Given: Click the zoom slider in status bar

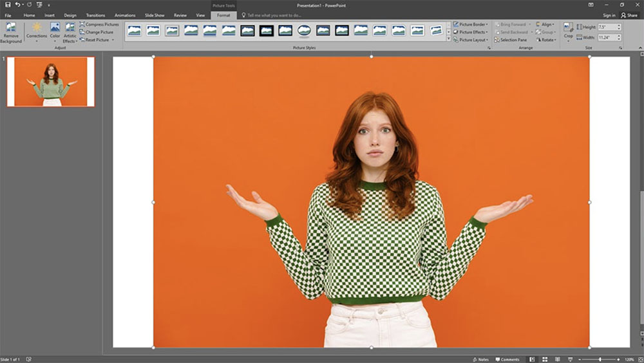Looking at the screenshot, I should point(600,359).
